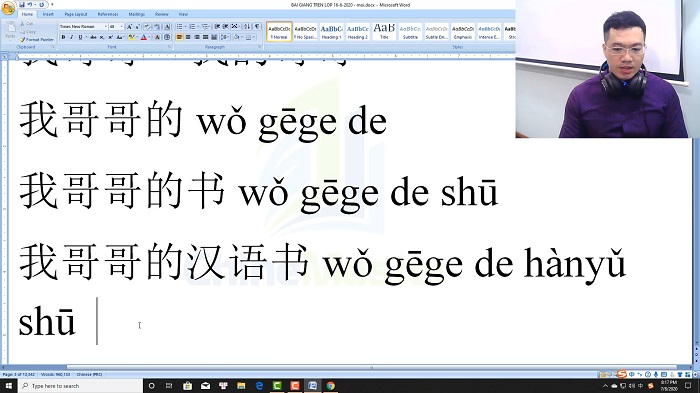The width and height of the screenshot is (700, 393).
Task: Insert enclosed character
Action: (167, 37)
